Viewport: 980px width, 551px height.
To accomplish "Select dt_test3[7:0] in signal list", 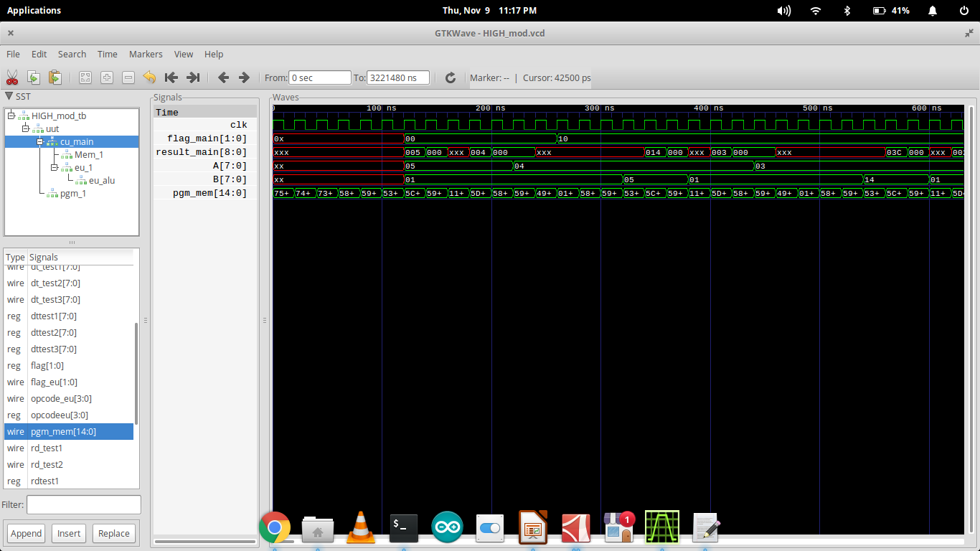I will (69, 299).
